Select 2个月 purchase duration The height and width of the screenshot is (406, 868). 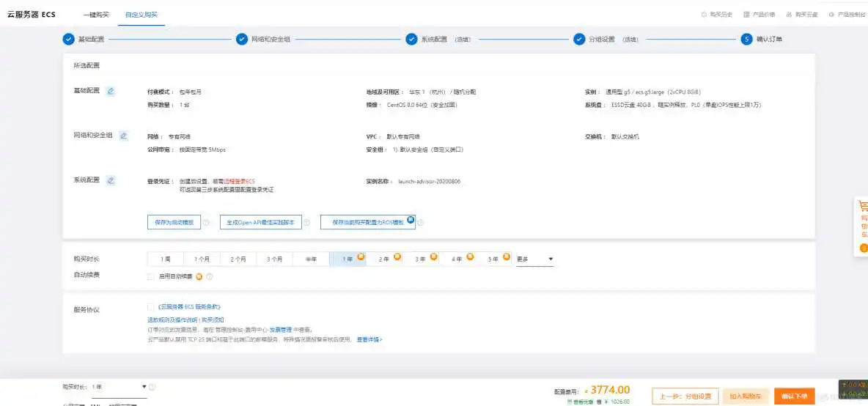(238, 259)
